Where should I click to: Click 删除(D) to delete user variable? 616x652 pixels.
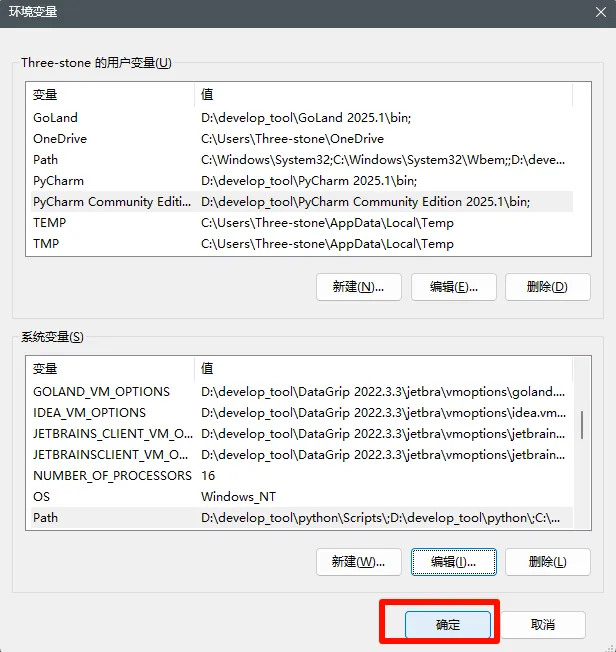click(x=548, y=287)
